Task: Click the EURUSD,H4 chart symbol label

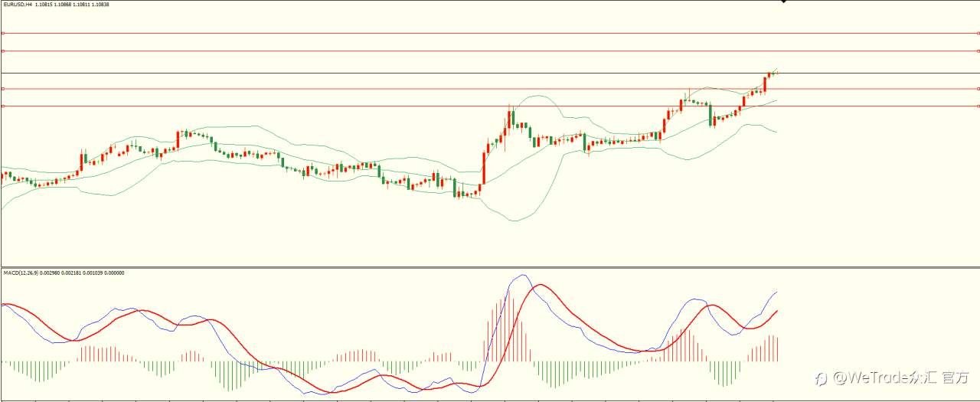Action: click(x=18, y=5)
